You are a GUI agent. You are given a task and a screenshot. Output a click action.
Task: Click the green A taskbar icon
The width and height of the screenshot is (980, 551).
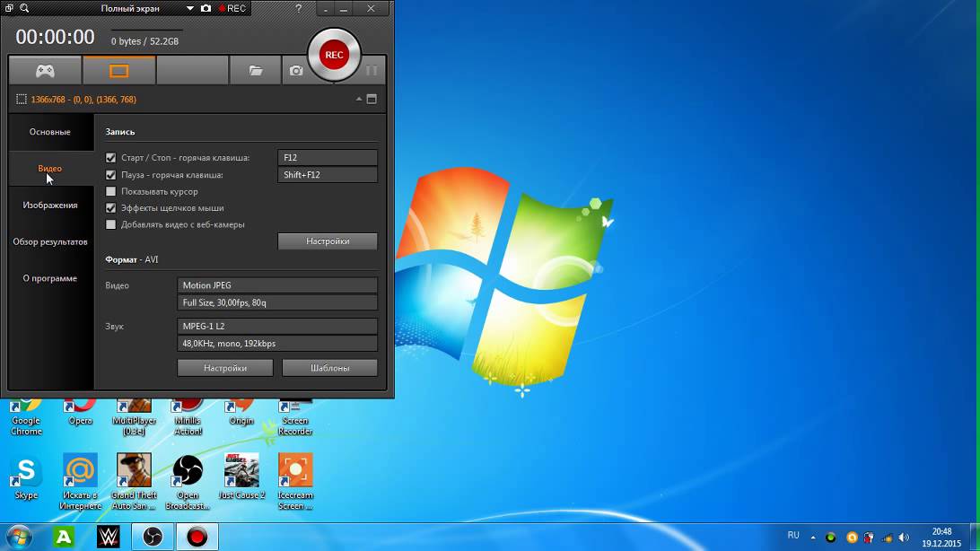[63, 538]
